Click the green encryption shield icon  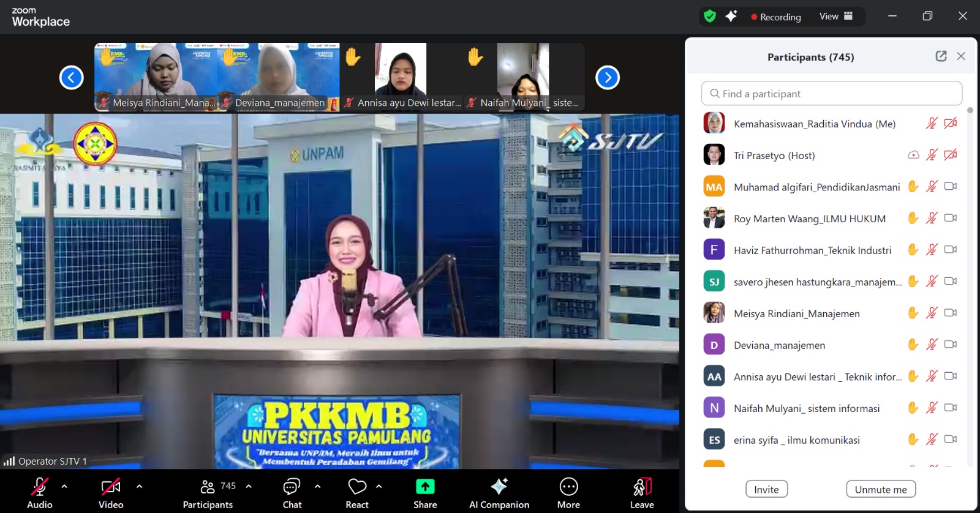tap(710, 17)
